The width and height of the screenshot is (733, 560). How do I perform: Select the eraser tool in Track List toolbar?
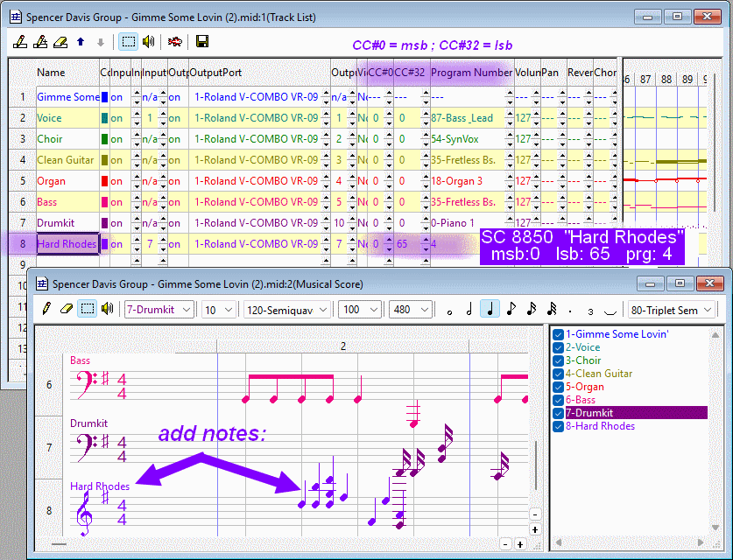coord(60,42)
